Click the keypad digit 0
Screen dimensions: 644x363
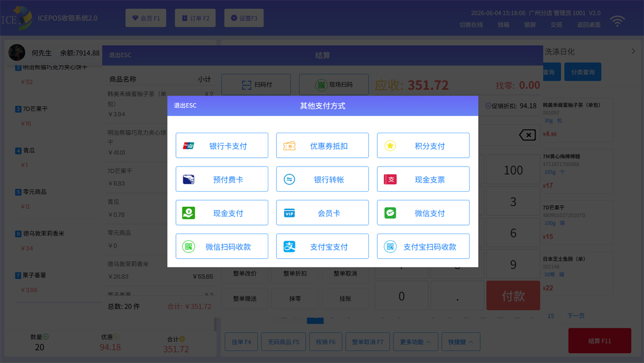tap(401, 296)
